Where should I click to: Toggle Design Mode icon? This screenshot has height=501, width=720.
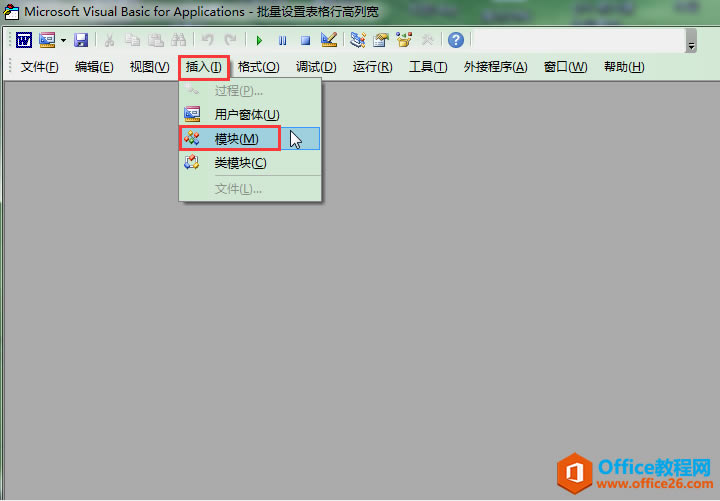(x=329, y=40)
